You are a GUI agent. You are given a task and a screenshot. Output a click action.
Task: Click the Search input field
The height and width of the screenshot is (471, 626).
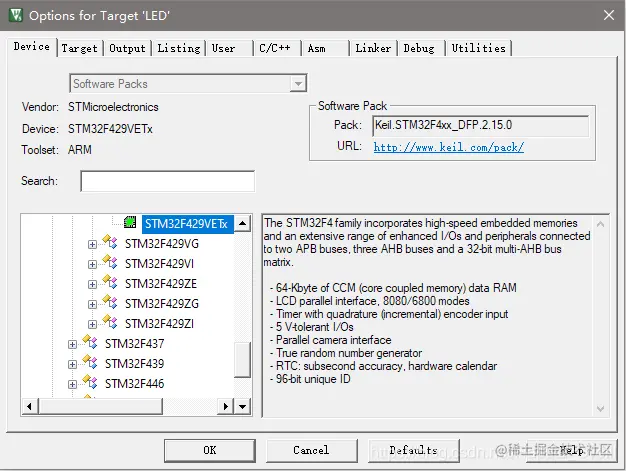[x=168, y=181]
